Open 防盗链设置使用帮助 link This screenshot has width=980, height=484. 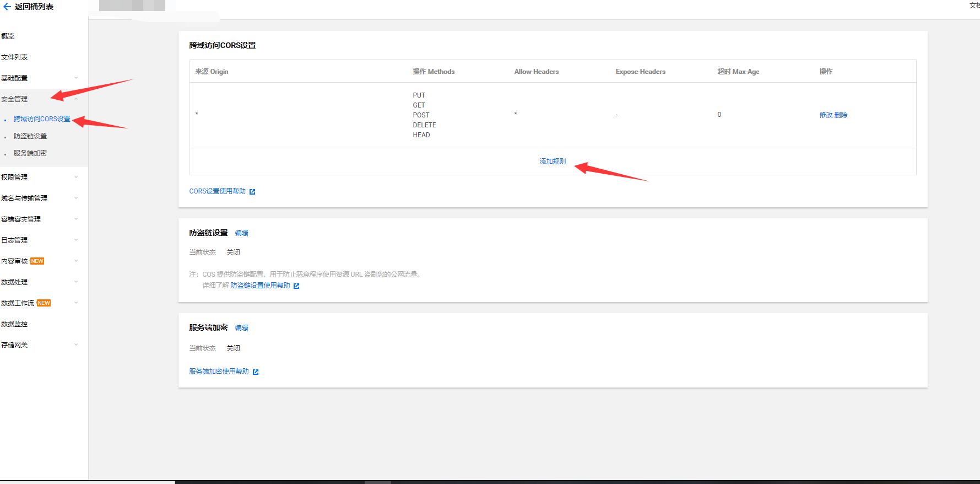click(x=260, y=286)
